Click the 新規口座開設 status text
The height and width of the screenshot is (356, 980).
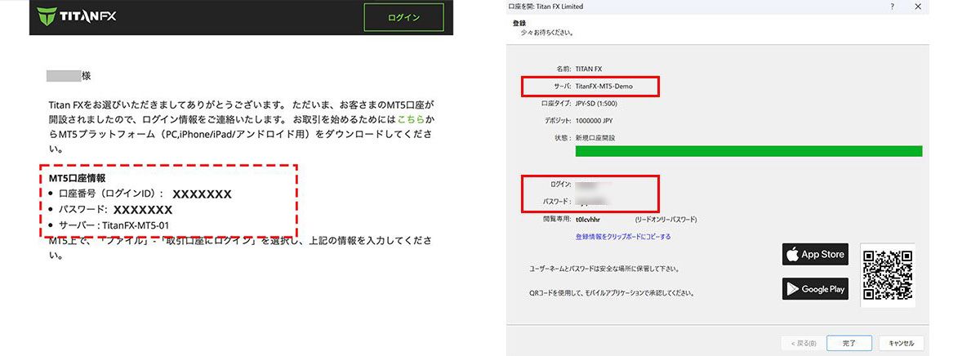pyautogui.click(x=595, y=138)
